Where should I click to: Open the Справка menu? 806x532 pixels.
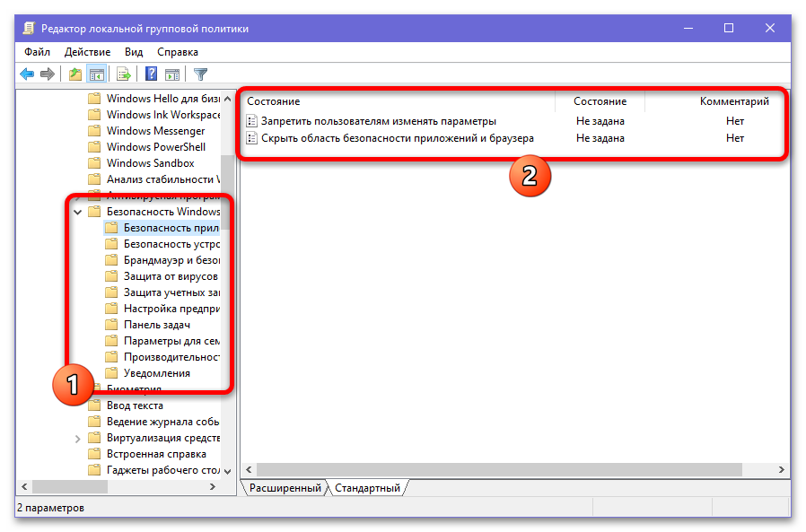tap(178, 52)
